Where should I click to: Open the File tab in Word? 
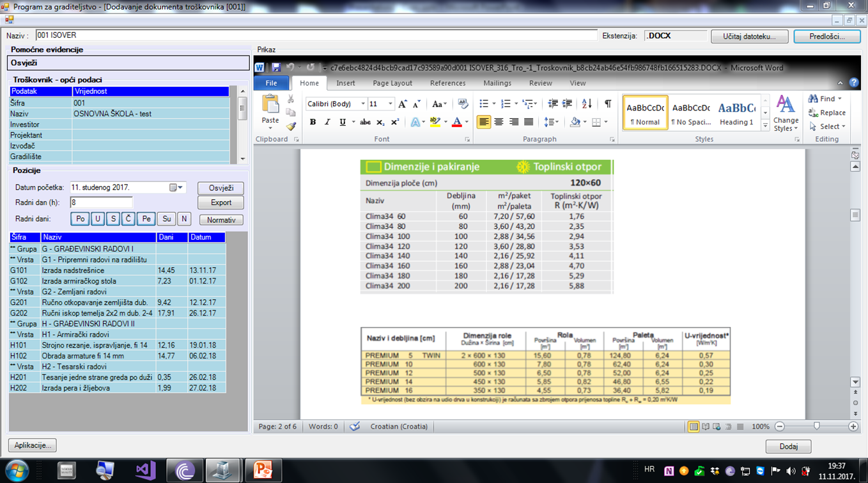pos(272,83)
